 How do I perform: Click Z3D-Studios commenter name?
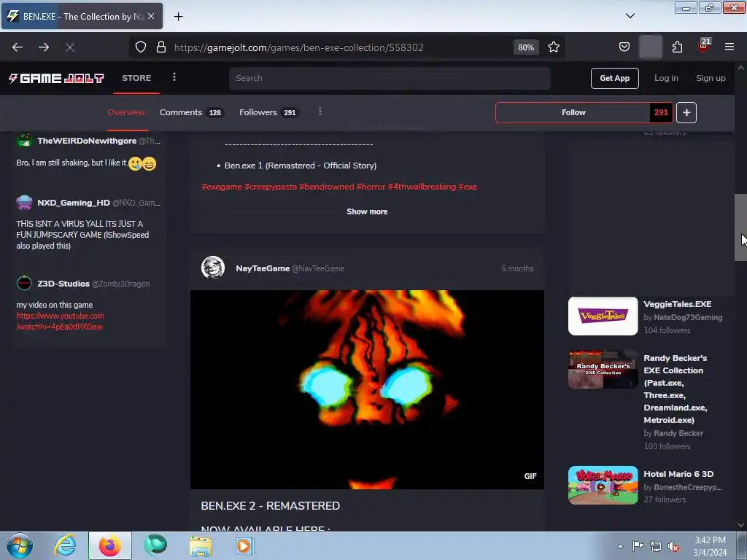pyautogui.click(x=63, y=284)
